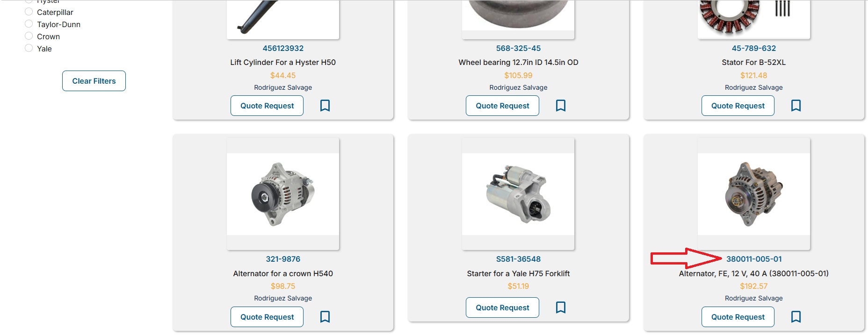The image size is (868, 336).
Task: Bookmark the Starter for Yale H75 Forklift
Action: coord(561,307)
